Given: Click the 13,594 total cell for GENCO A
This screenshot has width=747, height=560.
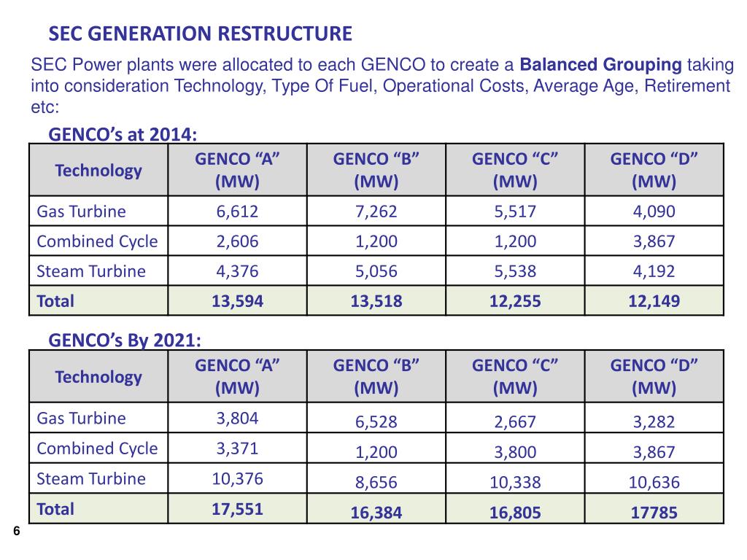Looking at the screenshot, I should pos(237,300).
